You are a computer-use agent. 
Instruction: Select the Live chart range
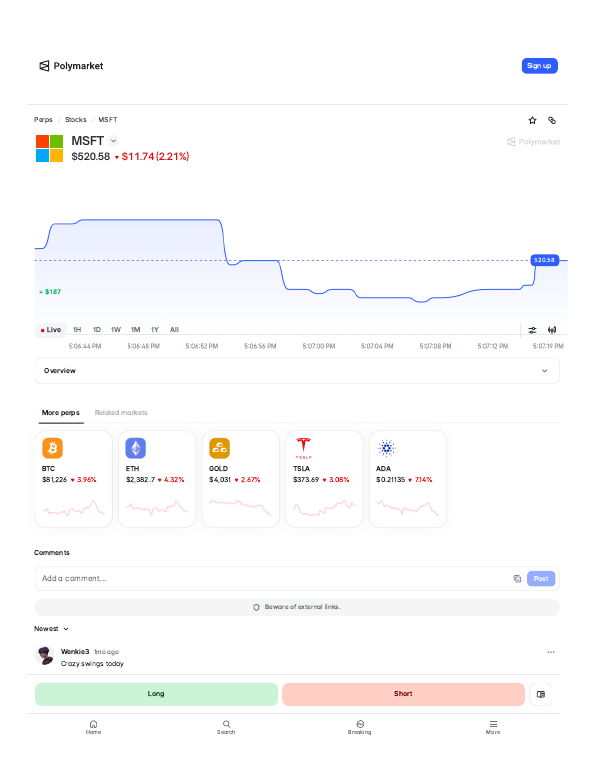click(x=51, y=330)
